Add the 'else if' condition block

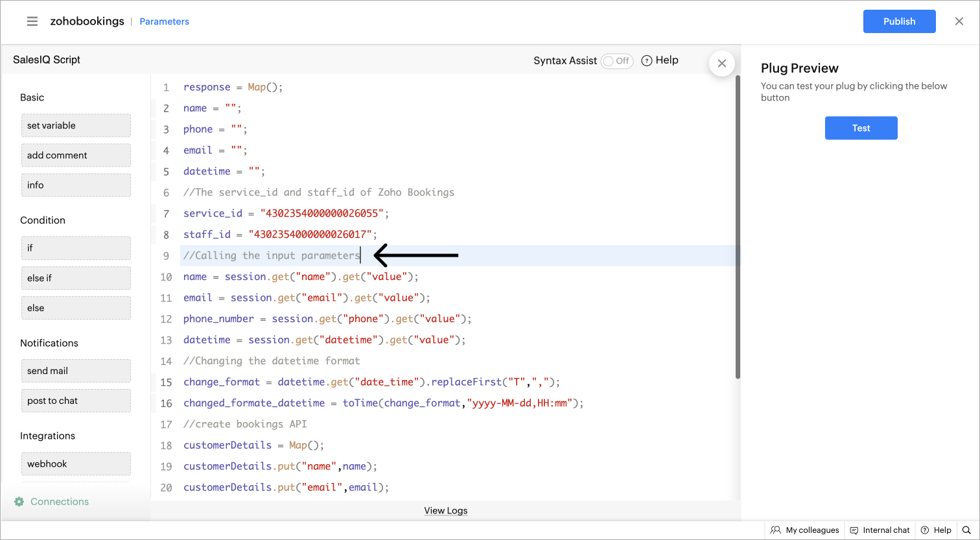pos(76,278)
